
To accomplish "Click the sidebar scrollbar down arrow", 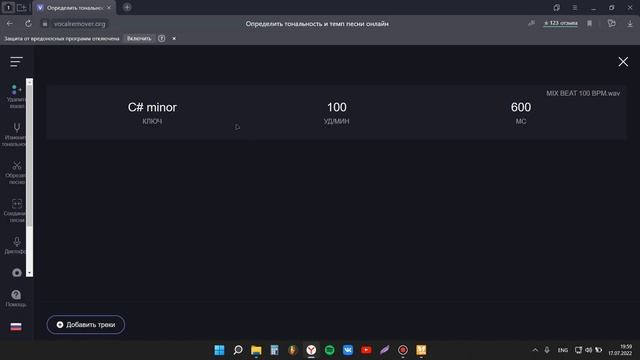I will (x=29, y=273).
